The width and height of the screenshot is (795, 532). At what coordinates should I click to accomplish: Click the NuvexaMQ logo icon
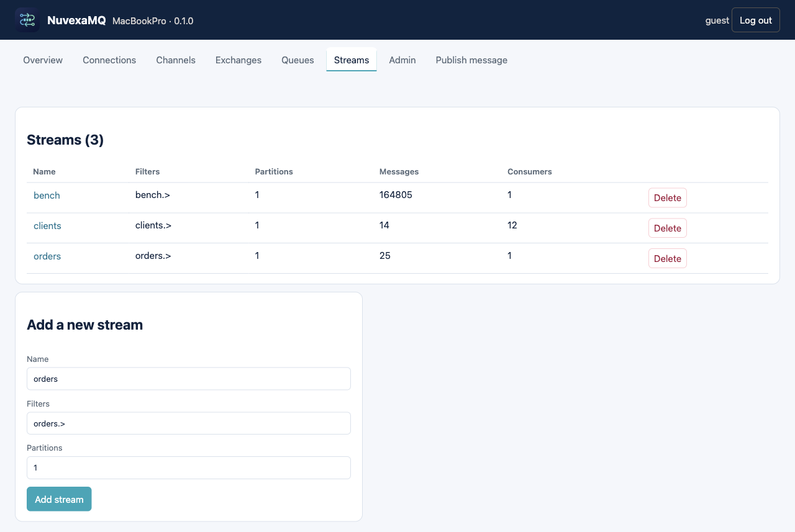point(27,20)
